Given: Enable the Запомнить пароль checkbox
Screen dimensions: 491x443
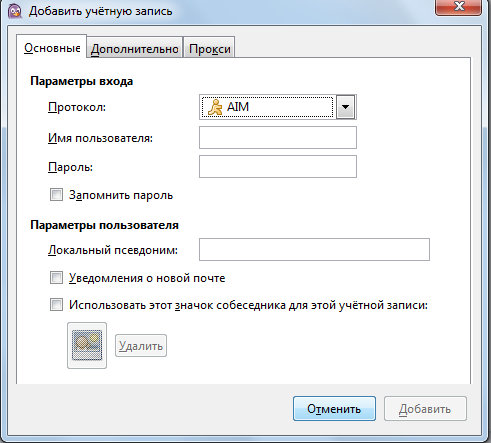Looking at the screenshot, I should pyautogui.click(x=56, y=195).
